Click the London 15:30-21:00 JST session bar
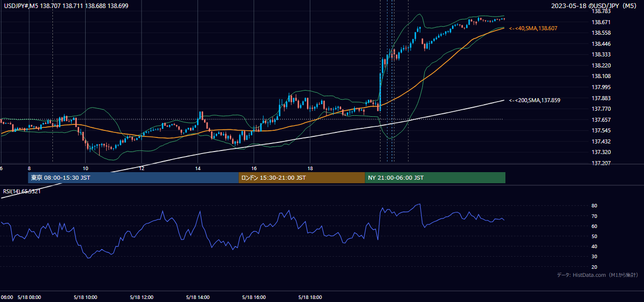644x302 pixels. 302,178
